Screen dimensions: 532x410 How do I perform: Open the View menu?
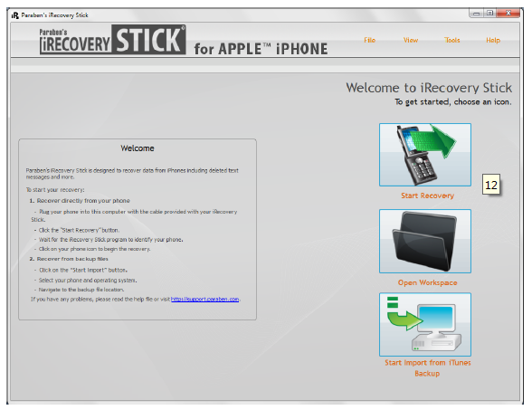411,40
